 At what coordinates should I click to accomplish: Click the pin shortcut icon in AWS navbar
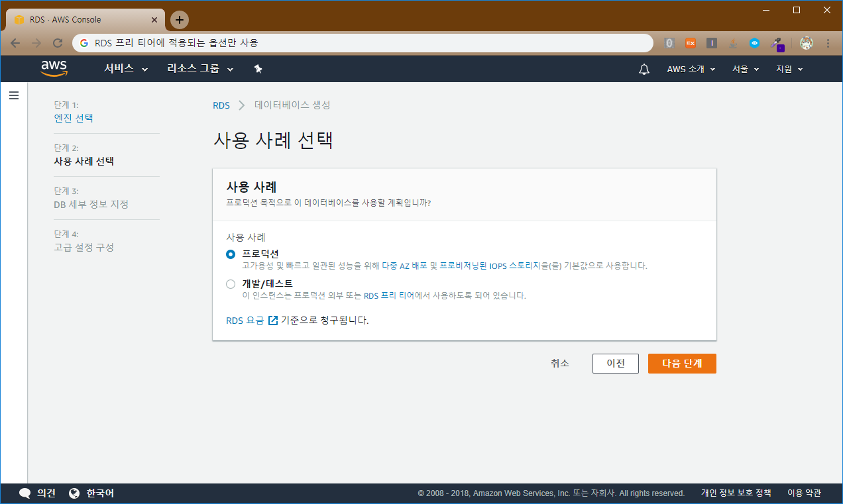[258, 69]
